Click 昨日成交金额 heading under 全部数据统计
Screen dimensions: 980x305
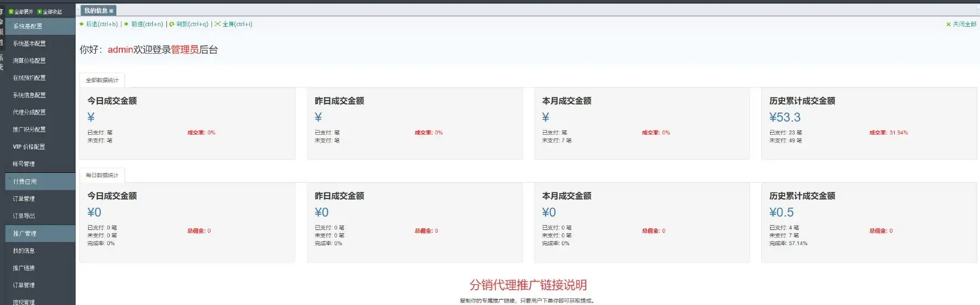(x=339, y=101)
